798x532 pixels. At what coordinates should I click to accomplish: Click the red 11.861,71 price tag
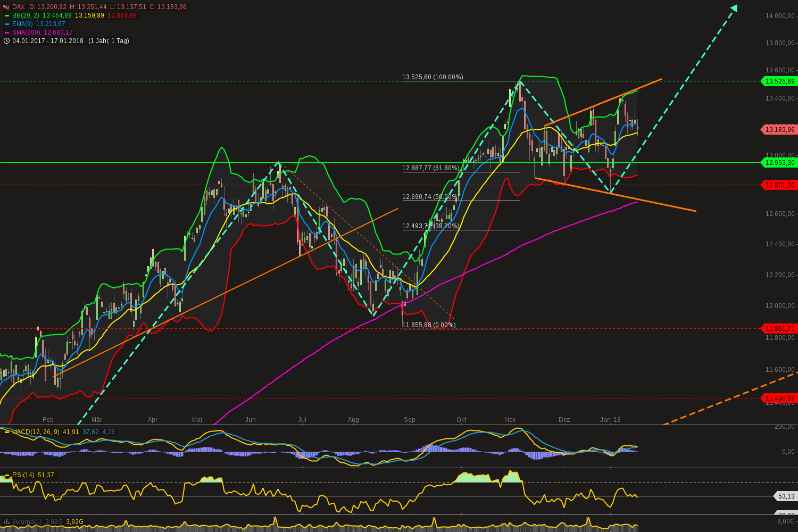pos(780,329)
